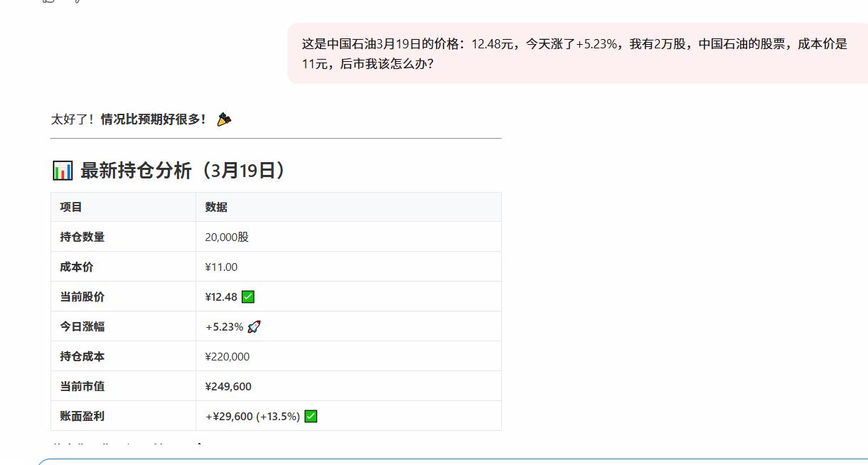Click the value ¥11.00
The image size is (868, 465).
pyautogui.click(x=221, y=267)
